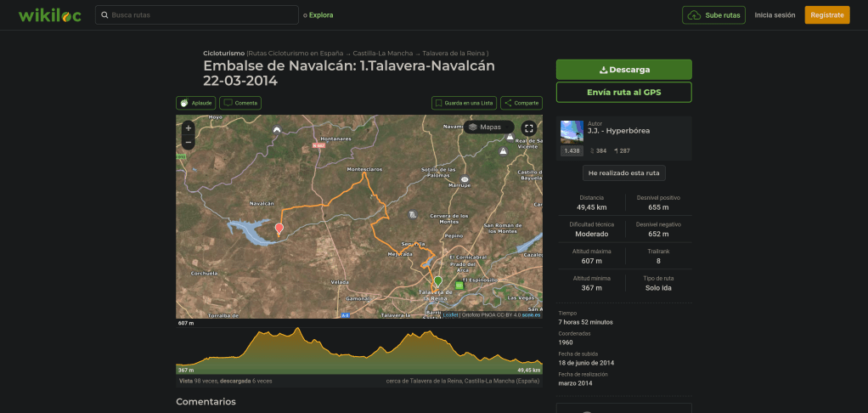Click the elevation profile chart

358,351
